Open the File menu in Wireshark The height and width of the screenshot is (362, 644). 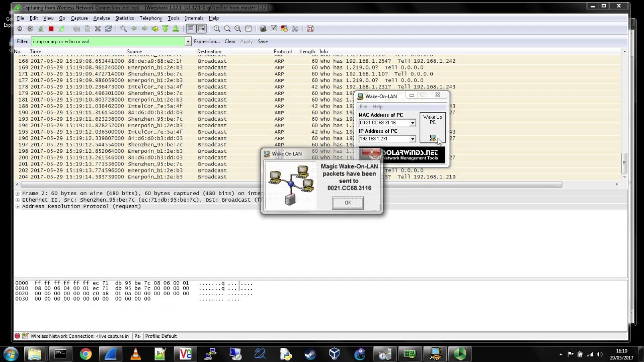tap(21, 18)
